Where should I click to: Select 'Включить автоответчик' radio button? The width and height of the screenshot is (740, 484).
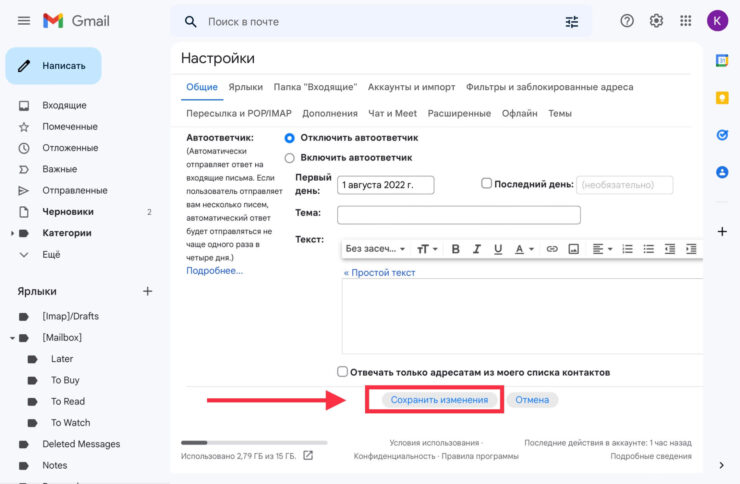click(x=290, y=158)
